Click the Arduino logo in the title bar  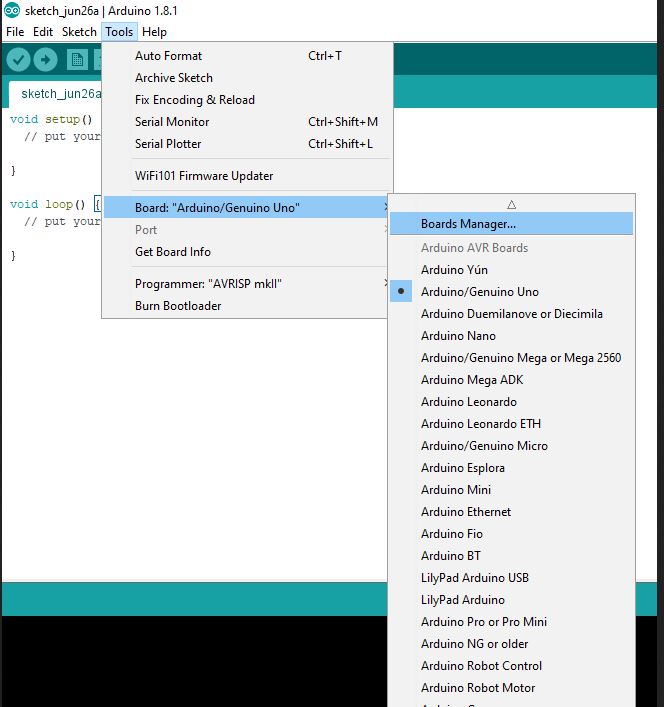coord(12,10)
